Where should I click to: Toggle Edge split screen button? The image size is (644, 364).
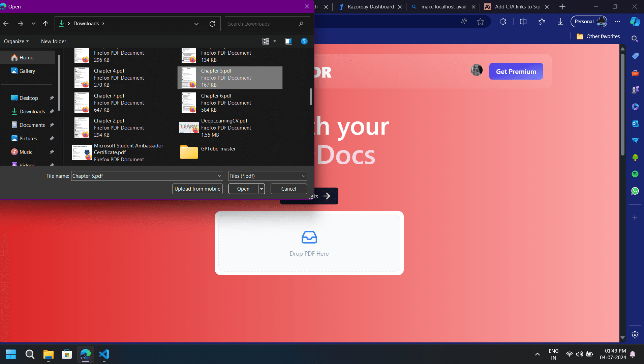pos(523,22)
